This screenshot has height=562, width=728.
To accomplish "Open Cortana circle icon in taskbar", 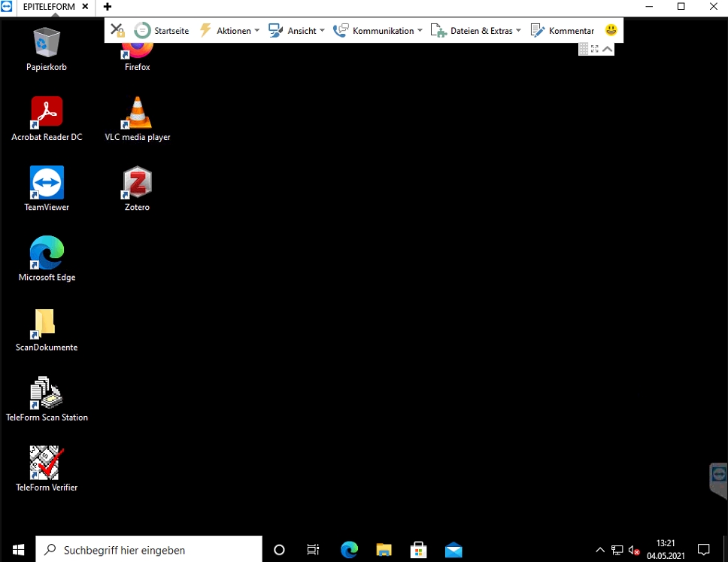I will 279,550.
